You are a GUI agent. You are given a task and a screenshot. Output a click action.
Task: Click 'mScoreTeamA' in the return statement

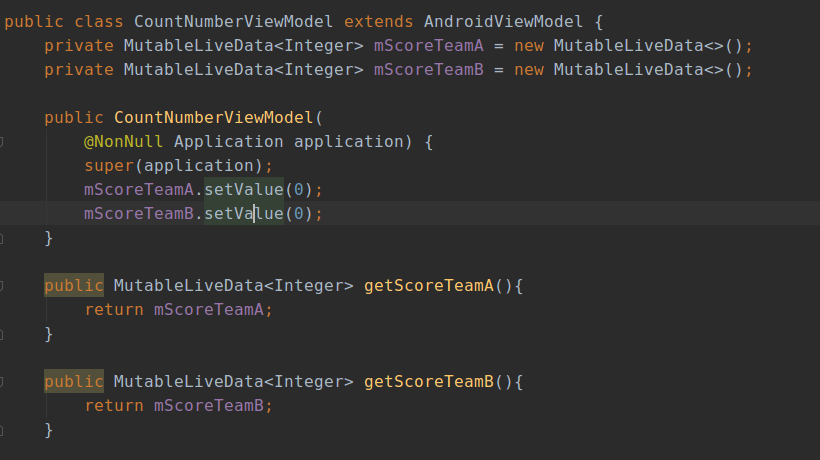(209, 309)
